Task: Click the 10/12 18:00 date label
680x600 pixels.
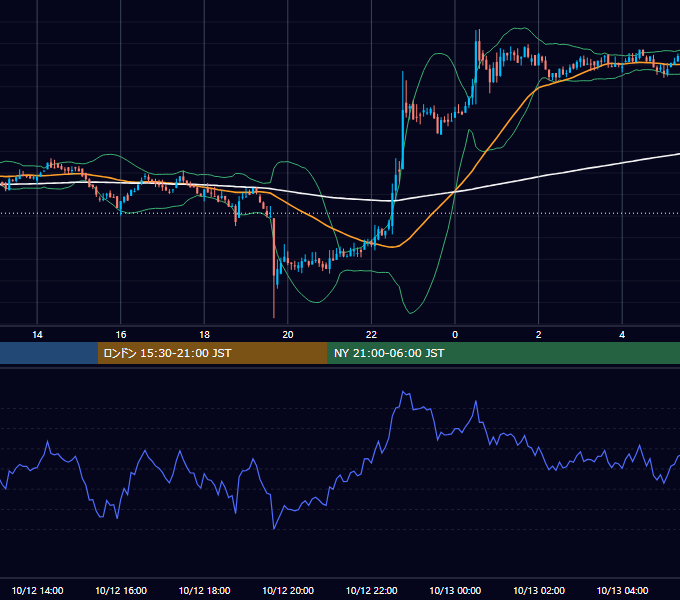Action: click(204, 590)
